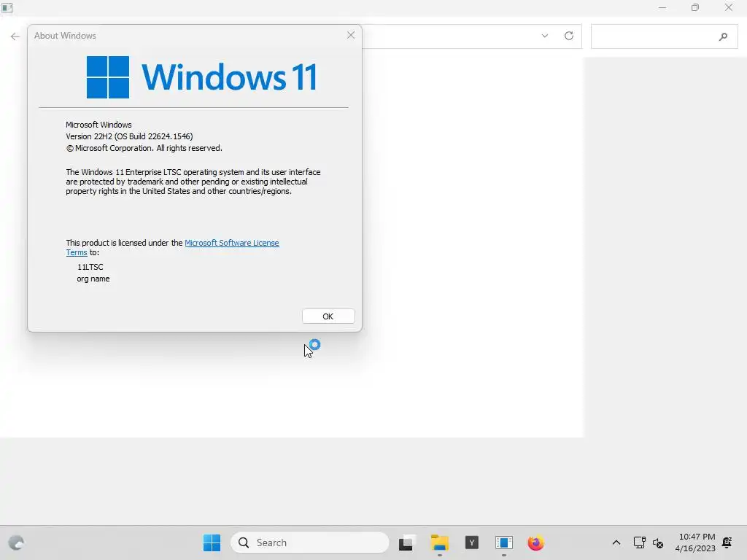747x560 pixels.
Task: Open the Windows Start menu
Action: point(212,542)
